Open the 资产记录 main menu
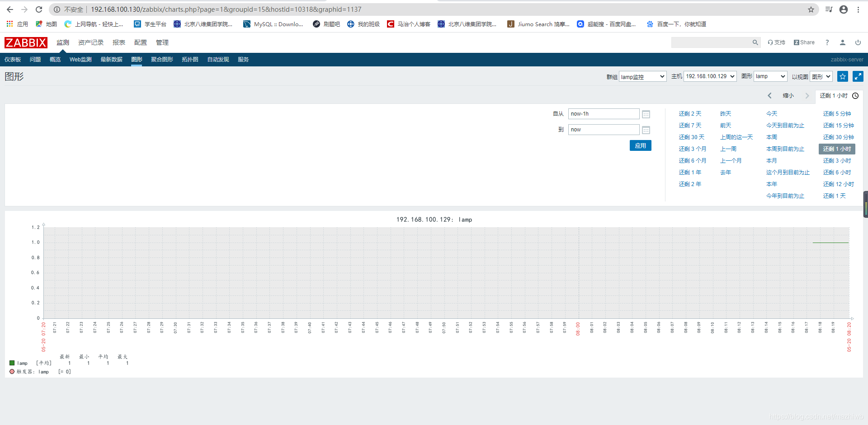Screen dimensions: 868x425 tap(91, 42)
